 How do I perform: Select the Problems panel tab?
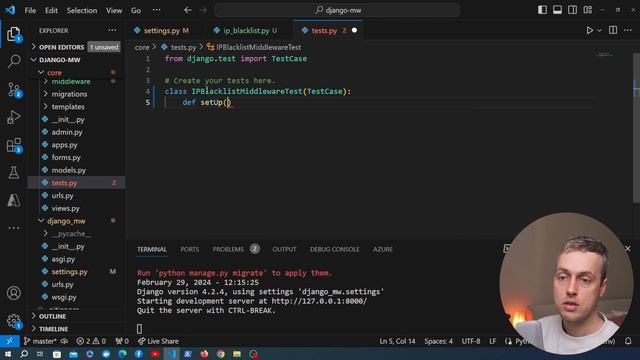click(x=236, y=249)
